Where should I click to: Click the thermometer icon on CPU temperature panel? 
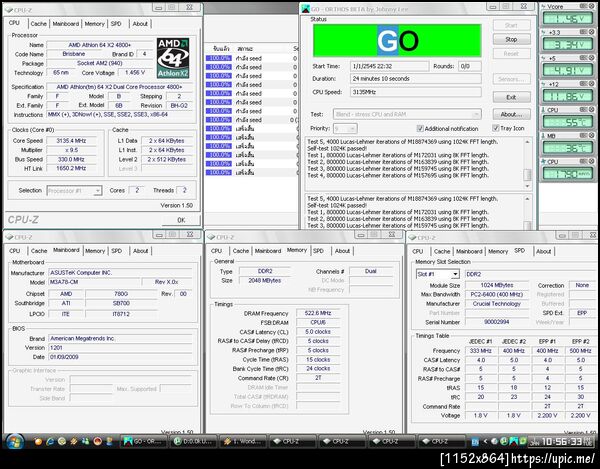(544, 110)
